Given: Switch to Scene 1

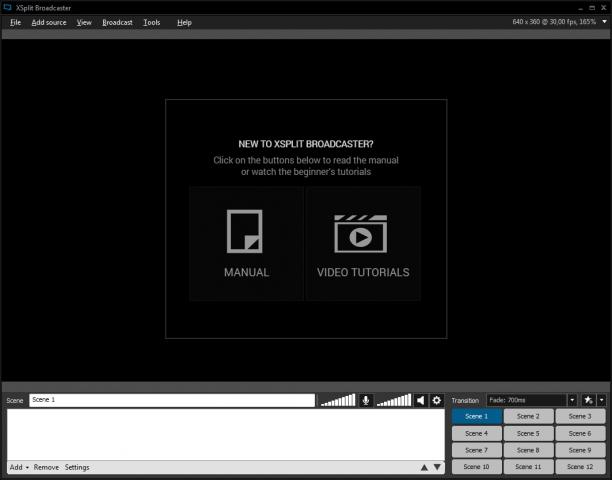Looking at the screenshot, I should [477, 416].
